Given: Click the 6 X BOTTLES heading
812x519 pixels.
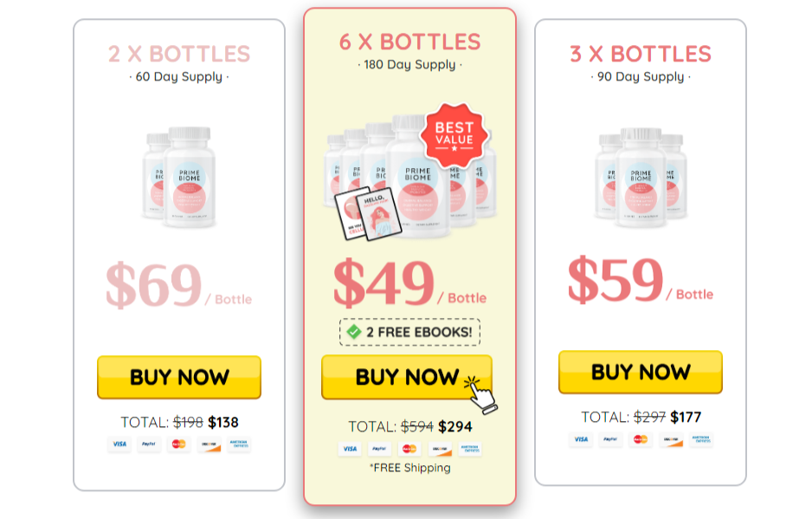Looking at the screenshot, I should [x=409, y=42].
